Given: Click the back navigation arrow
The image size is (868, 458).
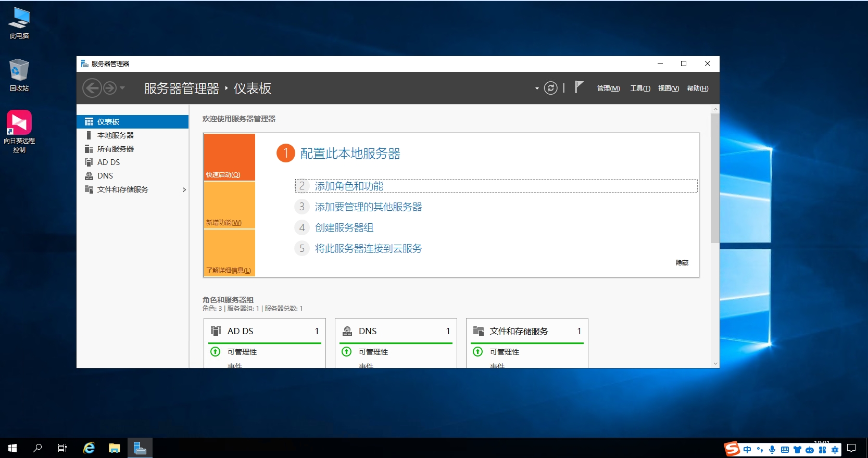Looking at the screenshot, I should pyautogui.click(x=92, y=88).
